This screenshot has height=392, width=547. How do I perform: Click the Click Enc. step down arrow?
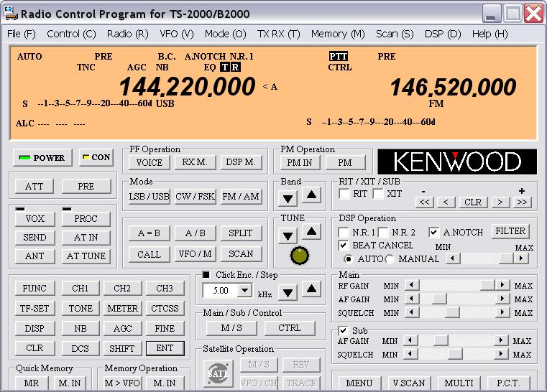tap(288, 293)
